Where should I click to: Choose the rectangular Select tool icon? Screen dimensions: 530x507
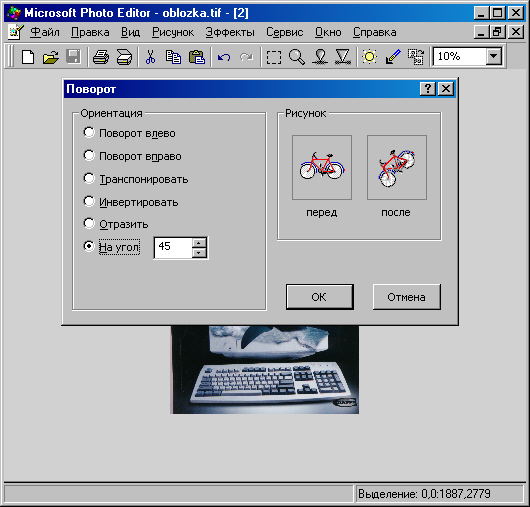273,57
